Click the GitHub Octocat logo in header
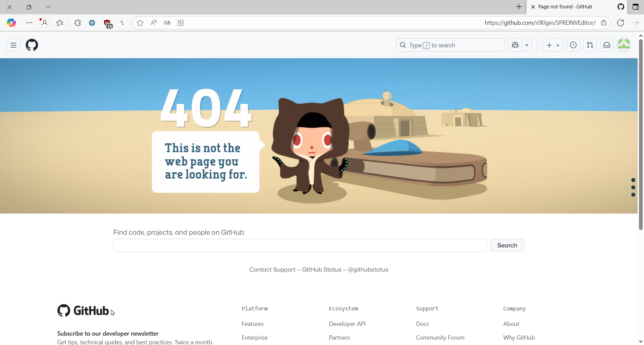The image size is (644, 345). pyautogui.click(x=32, y=45)
